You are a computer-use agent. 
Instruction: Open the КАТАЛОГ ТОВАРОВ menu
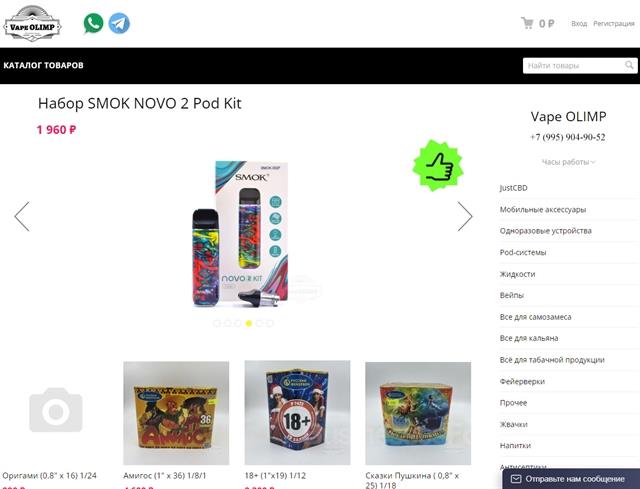[43, 65]
